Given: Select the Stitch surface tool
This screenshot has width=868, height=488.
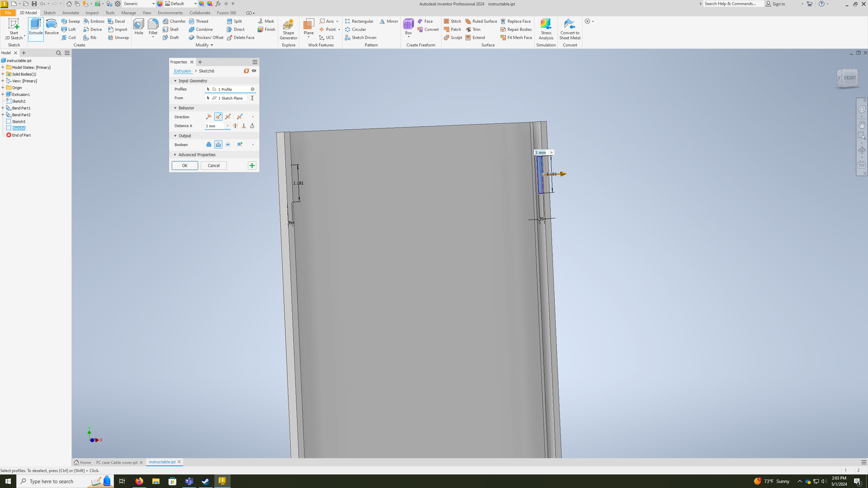Looking at the screenshot, I should [x=453, y=21].
